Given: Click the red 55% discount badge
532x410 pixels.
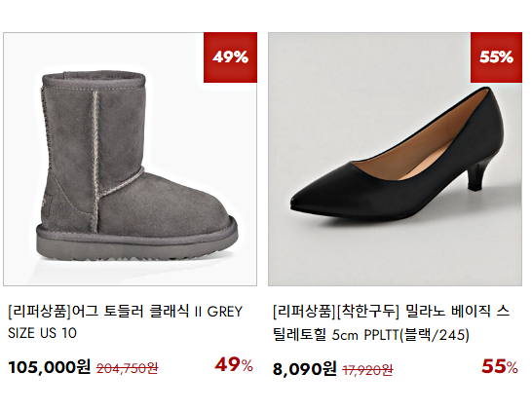Looking at the screenshot, I should pyautogui.click(x=496, y=57).
